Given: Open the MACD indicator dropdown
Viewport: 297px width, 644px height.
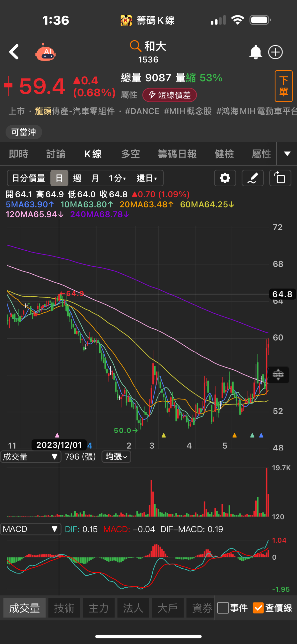Looking at the screenshot, I should click(30, 529).
